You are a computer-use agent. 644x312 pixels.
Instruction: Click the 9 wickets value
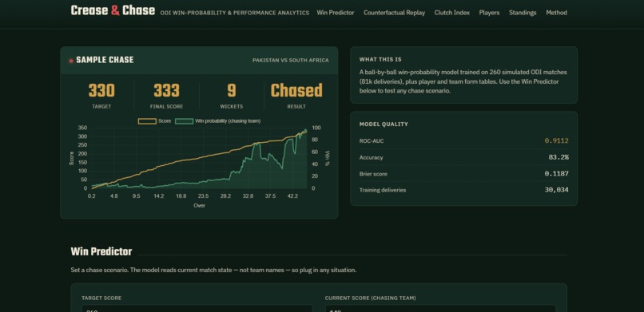click(232, 91)
